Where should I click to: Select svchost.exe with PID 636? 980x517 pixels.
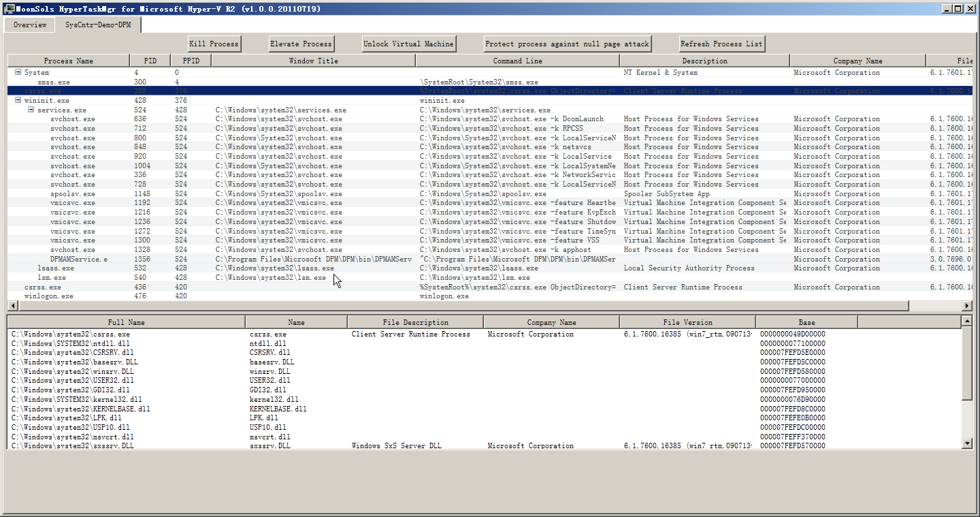point(490,119)
